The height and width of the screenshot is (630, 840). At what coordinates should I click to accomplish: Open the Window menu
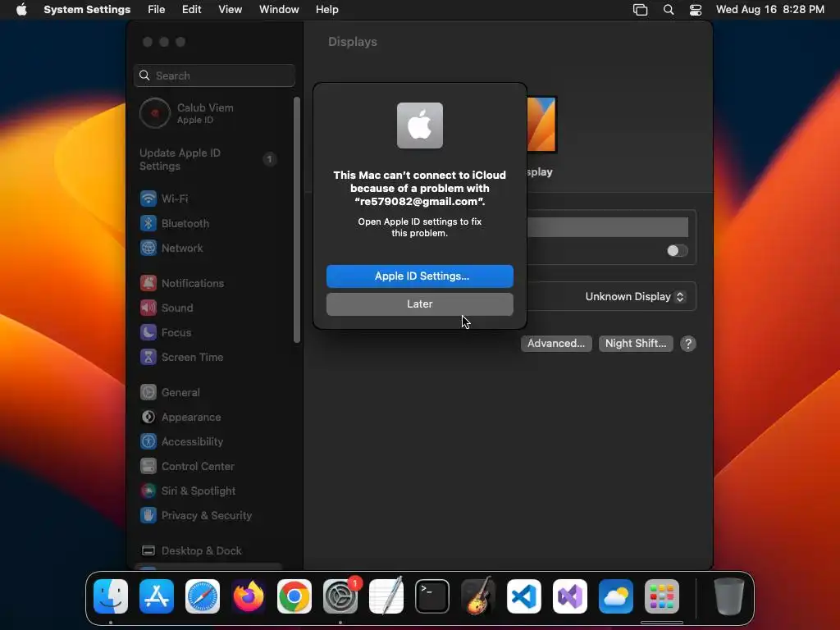(x=279, y=10)
